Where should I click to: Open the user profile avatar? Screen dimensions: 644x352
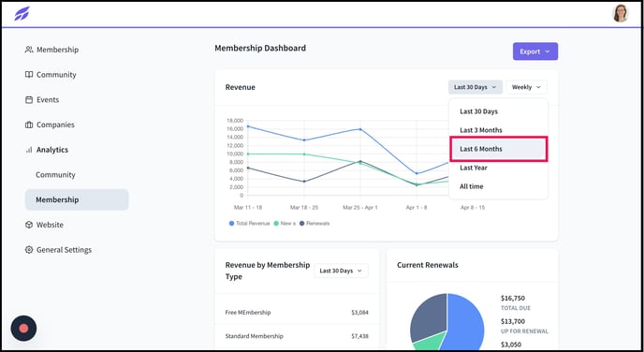coord(621,13)
